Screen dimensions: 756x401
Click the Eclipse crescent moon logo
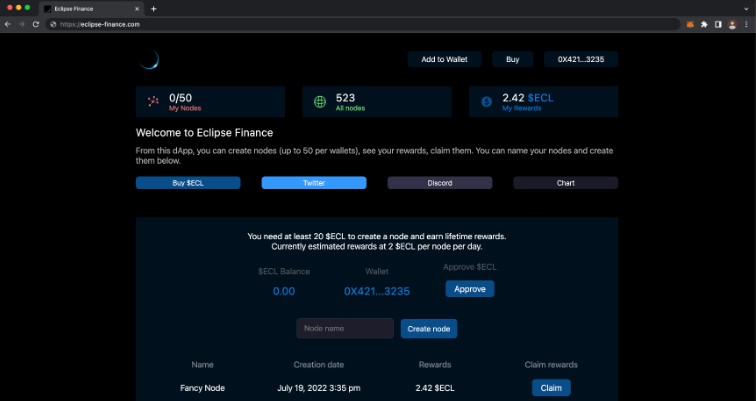pos(149,60)
